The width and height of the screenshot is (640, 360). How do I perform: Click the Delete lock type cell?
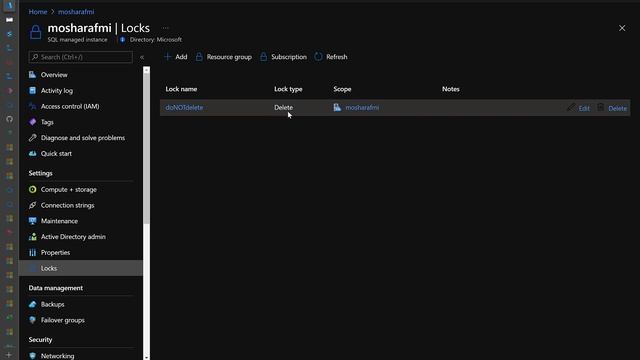(x=283, y=107)
